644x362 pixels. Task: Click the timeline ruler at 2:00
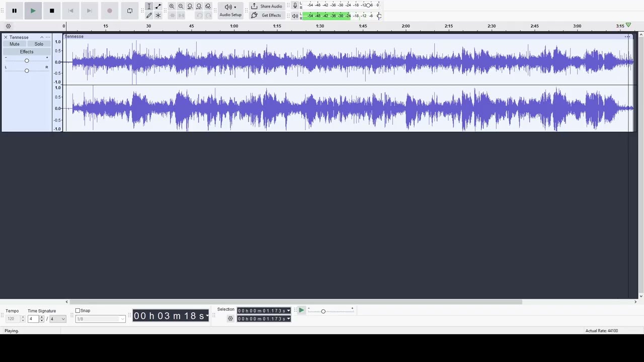click(406, 26)
